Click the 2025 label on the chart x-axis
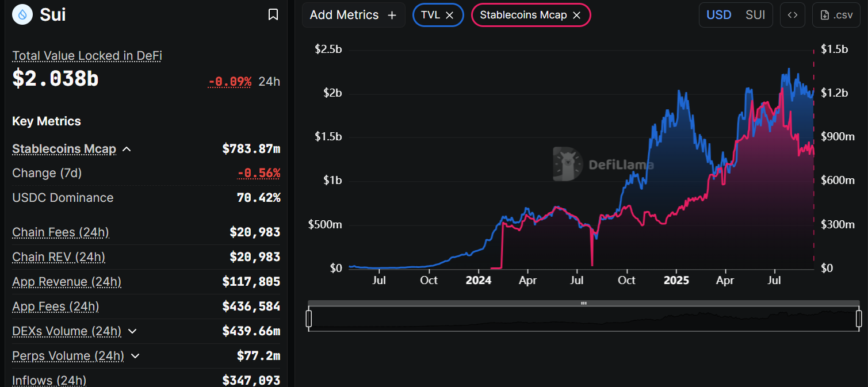Image resolution: width=868 pixels, height=387 pixels. coord(676,281)
